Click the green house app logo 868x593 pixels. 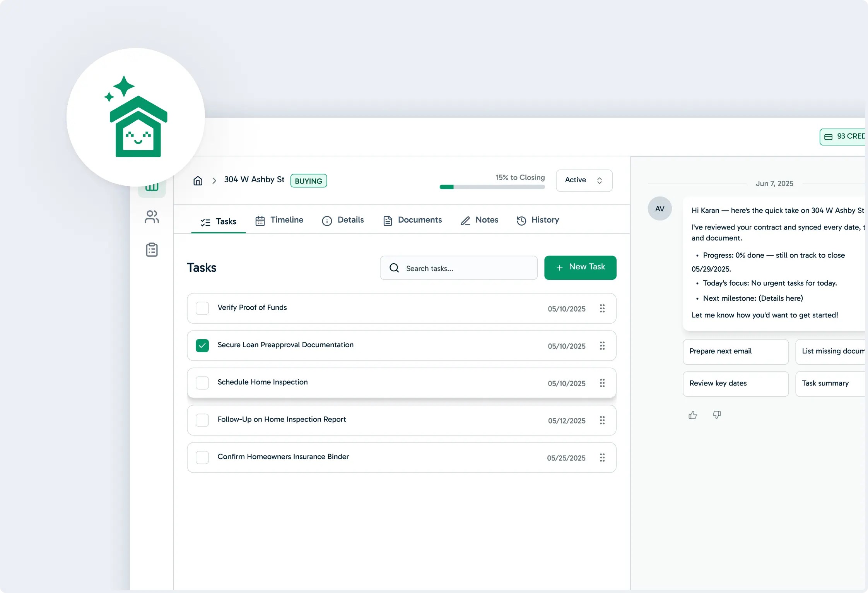point(136,117)
